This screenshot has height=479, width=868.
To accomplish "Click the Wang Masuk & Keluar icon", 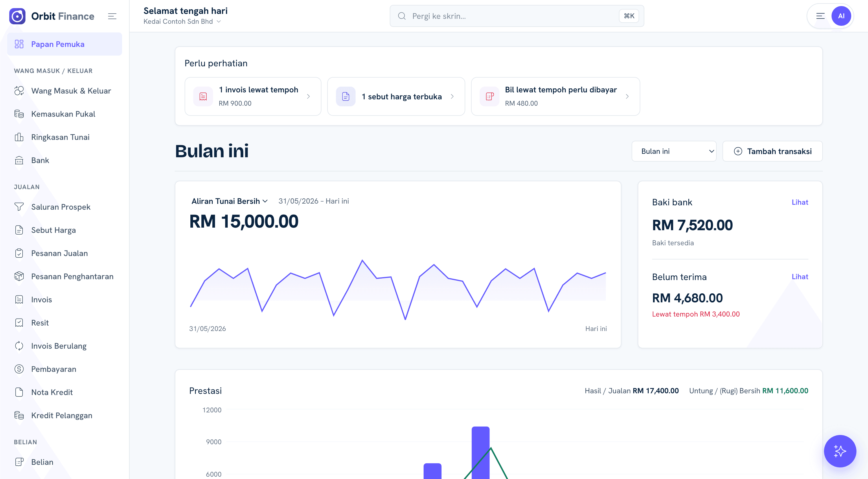I will click(19, 91).
